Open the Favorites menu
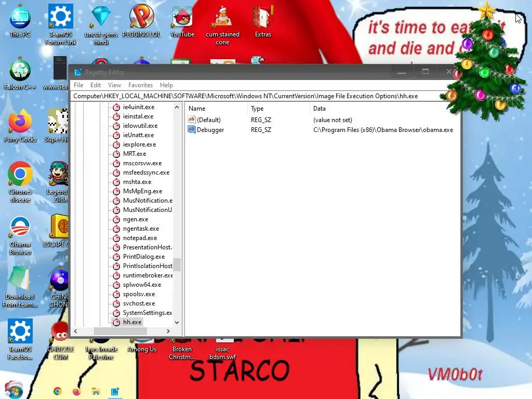 coord(140,85)
